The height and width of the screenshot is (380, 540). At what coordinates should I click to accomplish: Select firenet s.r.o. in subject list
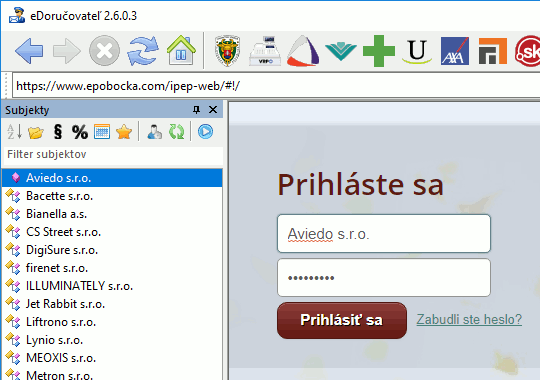coord(112,268)
